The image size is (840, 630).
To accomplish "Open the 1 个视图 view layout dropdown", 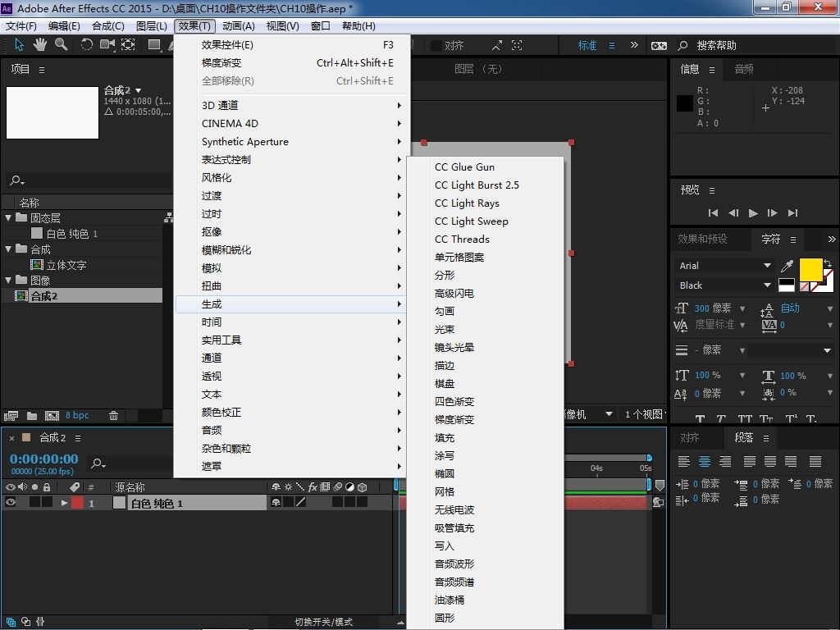I will (x=645, y=414).
